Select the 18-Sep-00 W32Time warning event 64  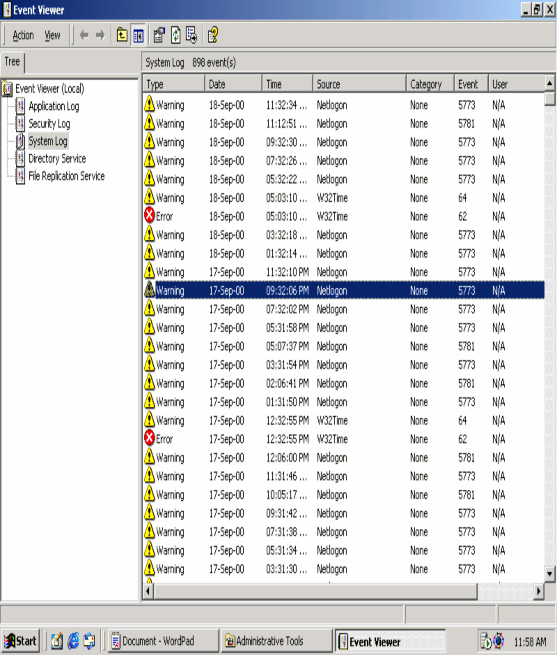[343, 198]
